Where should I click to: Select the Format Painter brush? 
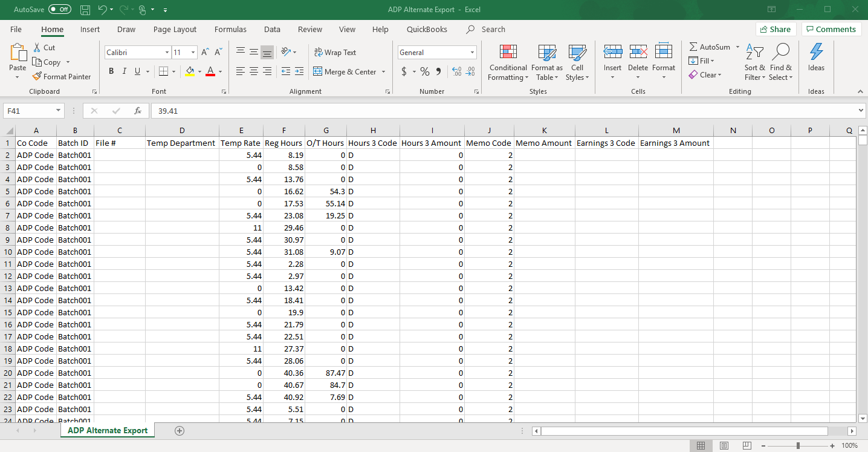(37, 77)
